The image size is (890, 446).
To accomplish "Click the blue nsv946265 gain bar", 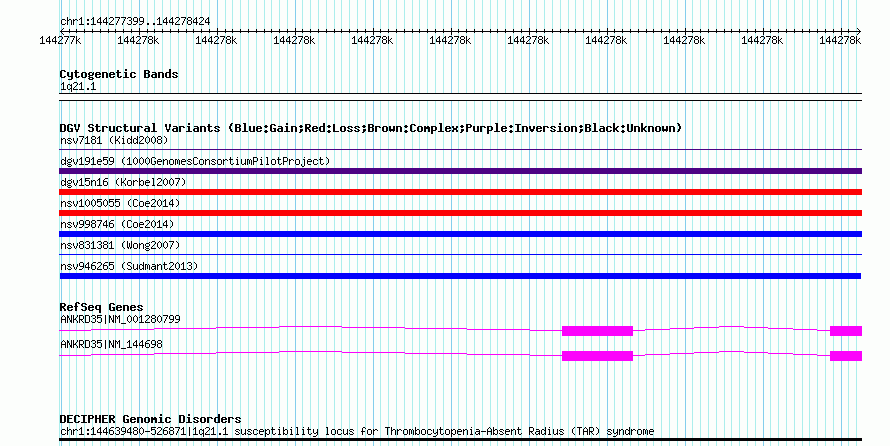I will [x=460, y=276].
